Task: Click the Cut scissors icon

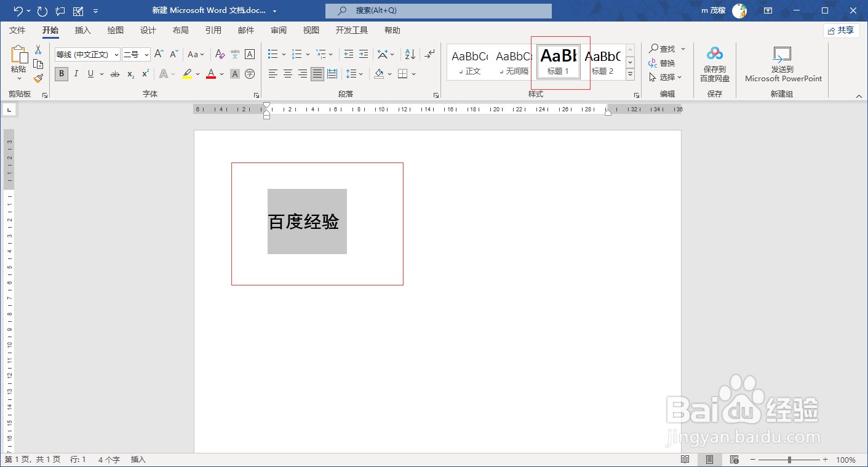Action: [x=38, y=50]
